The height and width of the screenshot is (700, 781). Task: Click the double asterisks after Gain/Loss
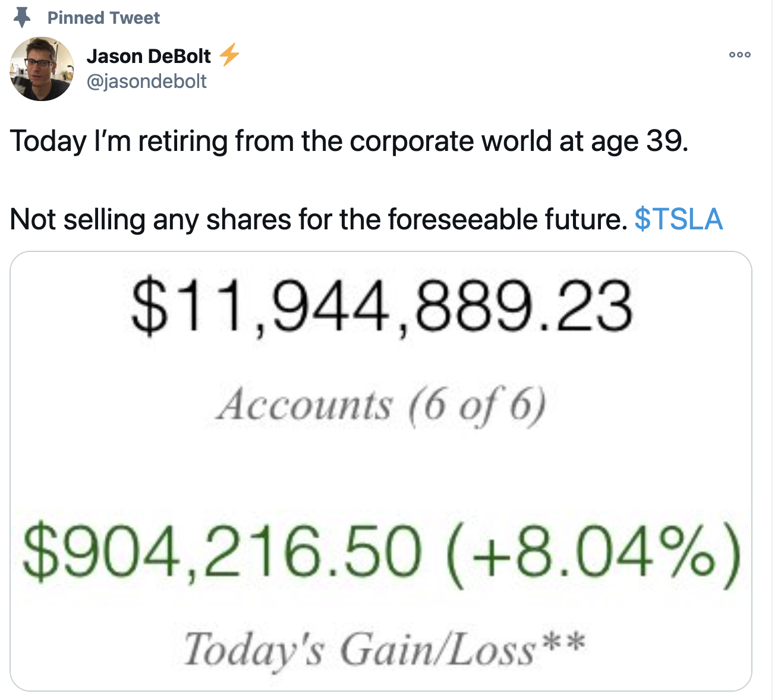(563, 643)
